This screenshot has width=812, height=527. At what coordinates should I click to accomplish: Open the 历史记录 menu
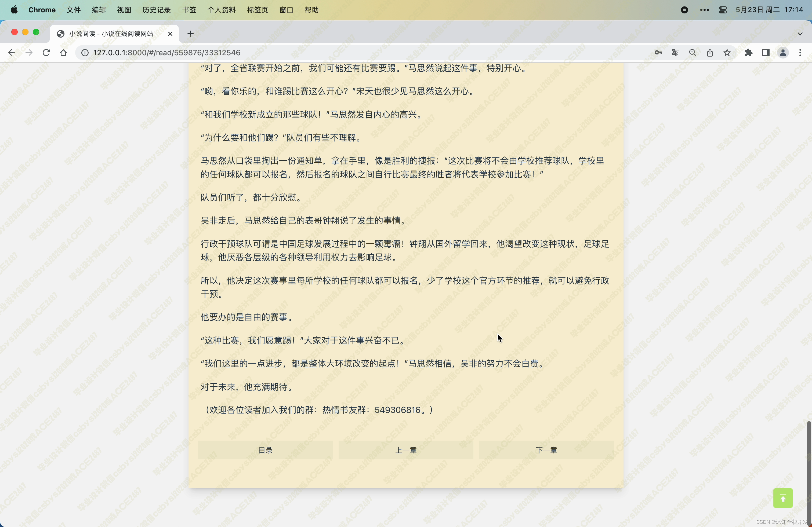pos(156,10)
